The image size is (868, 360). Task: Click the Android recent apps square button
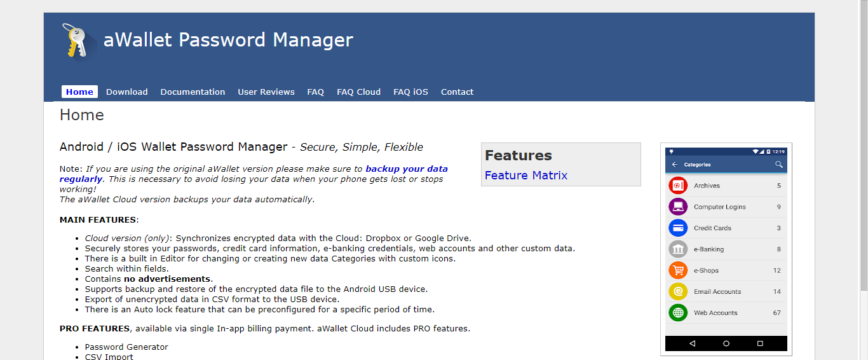coord(760,343)
